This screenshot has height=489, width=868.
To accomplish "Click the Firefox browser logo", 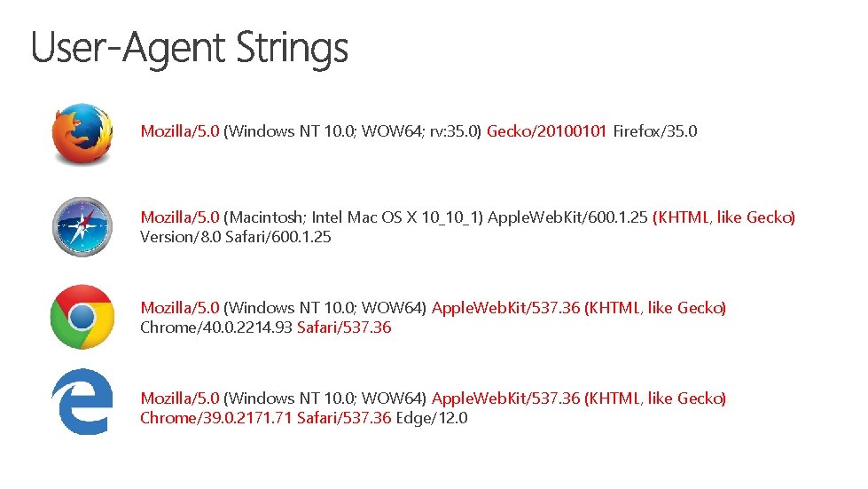I will [82, 133].
